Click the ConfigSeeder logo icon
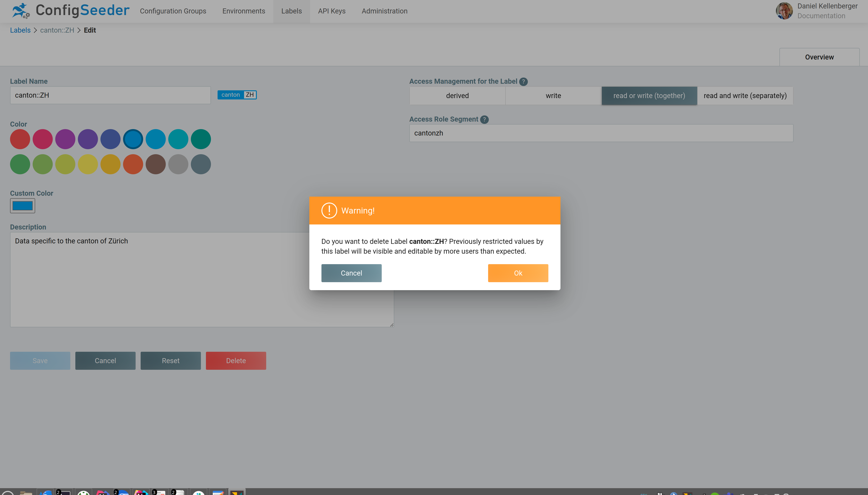Screen dimensions: 868x495 click(x=21, y=10)
